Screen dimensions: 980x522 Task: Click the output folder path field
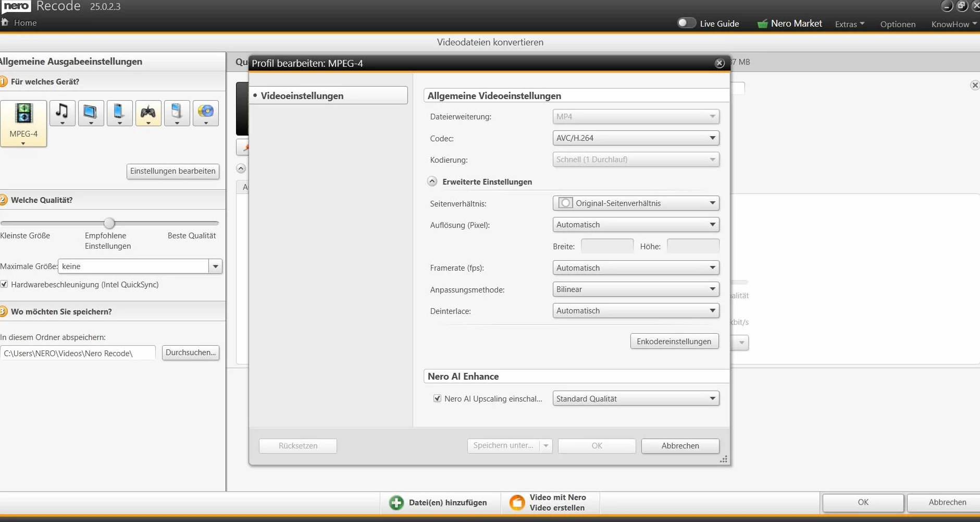(78, 353)
